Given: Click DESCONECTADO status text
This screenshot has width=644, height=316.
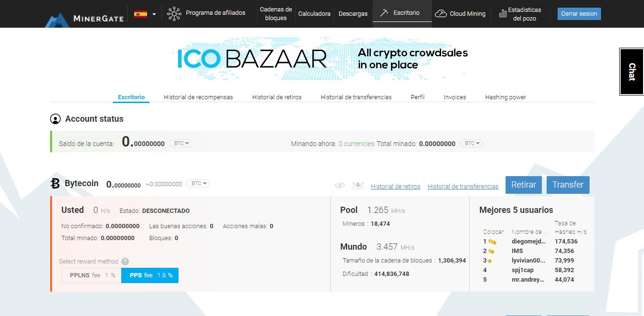Looking at the screenshot, I should [166, 211].
